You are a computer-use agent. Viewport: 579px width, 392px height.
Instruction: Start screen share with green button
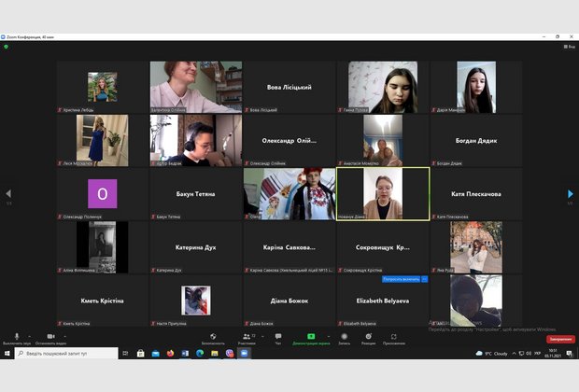tap(311, 337)
